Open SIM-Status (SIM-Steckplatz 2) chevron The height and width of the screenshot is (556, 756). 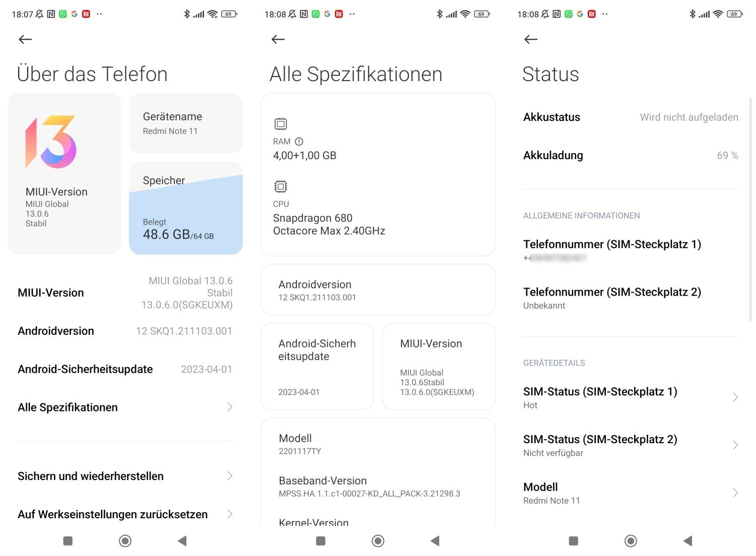[x=735, y=445]
